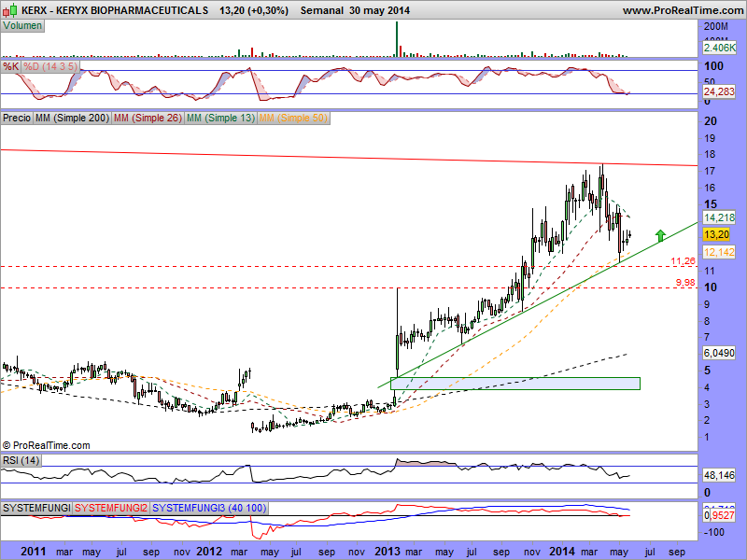This screenshot has width=747, height=560.
Task: Click the red 11,26 support level label
Action: (684, 261)
